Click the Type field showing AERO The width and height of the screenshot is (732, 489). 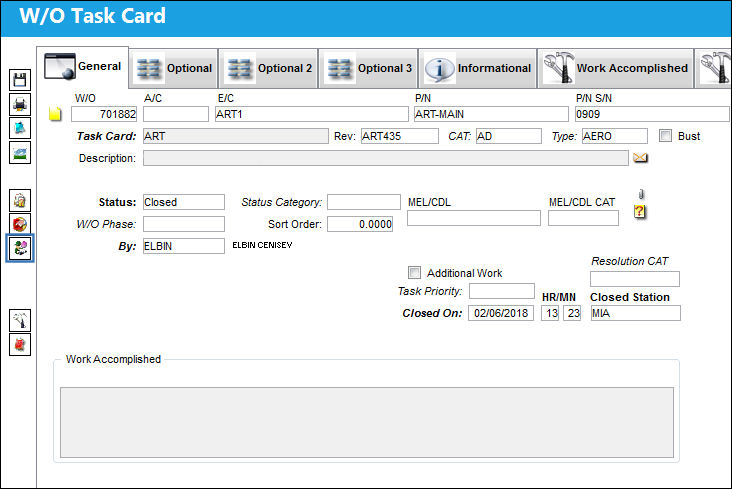pyautogui.click(x=615, y=136)
